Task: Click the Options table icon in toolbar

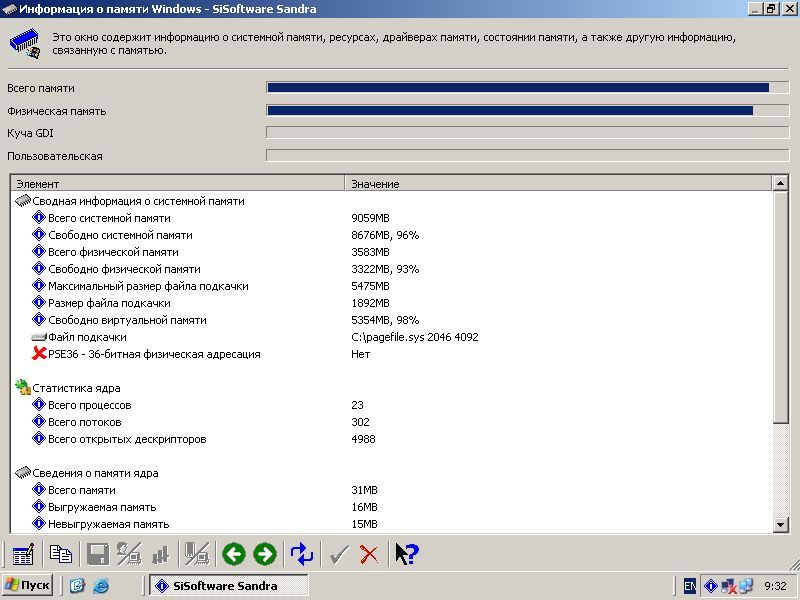Action: click(x=22, y=554)
